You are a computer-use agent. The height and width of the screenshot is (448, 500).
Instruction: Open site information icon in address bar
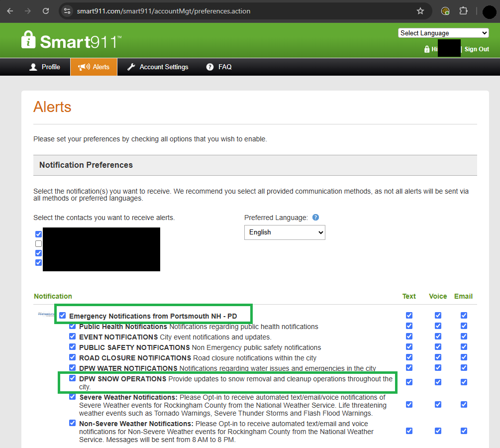pos(67,11)
